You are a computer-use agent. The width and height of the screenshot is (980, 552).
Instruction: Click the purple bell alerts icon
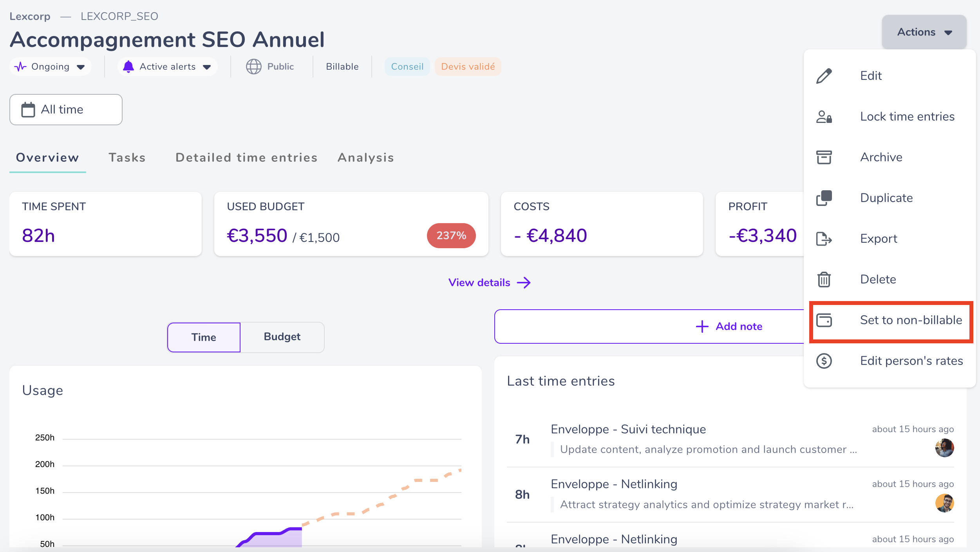(x=128, y=67)
